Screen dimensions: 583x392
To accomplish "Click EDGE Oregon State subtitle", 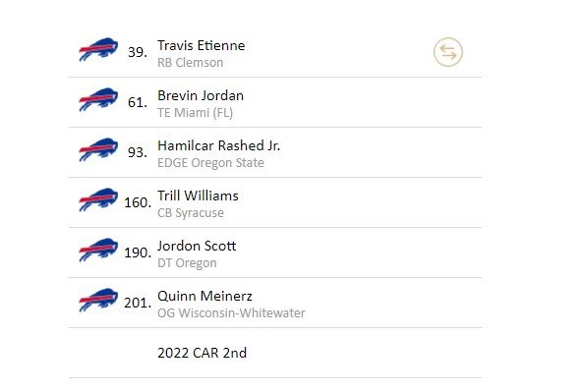I will tap(210, 163).
